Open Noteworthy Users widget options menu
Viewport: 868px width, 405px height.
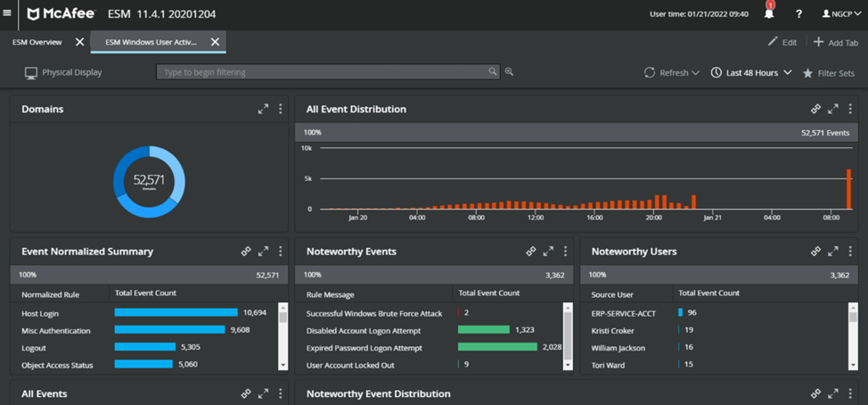850,252
